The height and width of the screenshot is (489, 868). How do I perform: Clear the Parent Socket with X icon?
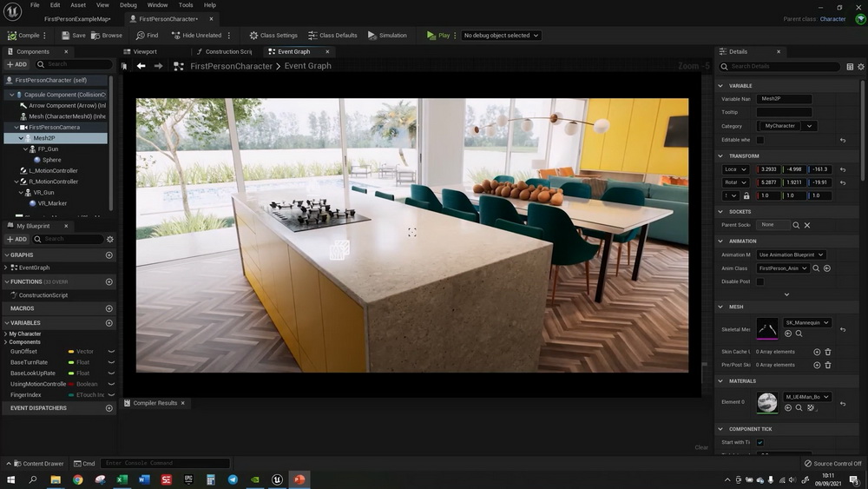pos(807,226)
